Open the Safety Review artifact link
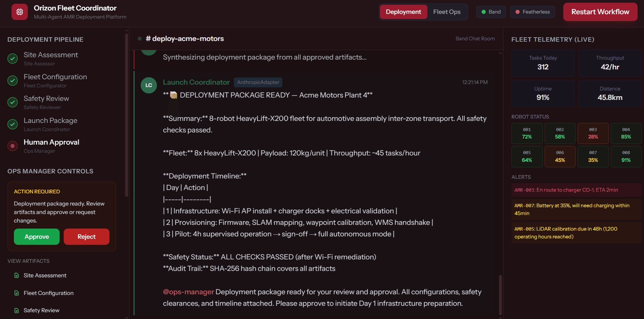This screenshot has height=319, width=644. 41,310
